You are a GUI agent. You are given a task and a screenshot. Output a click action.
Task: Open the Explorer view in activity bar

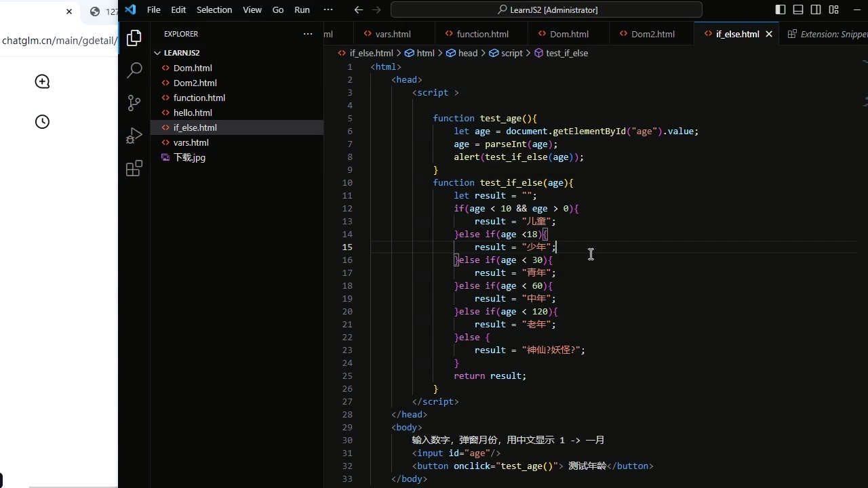coord(134,38)
